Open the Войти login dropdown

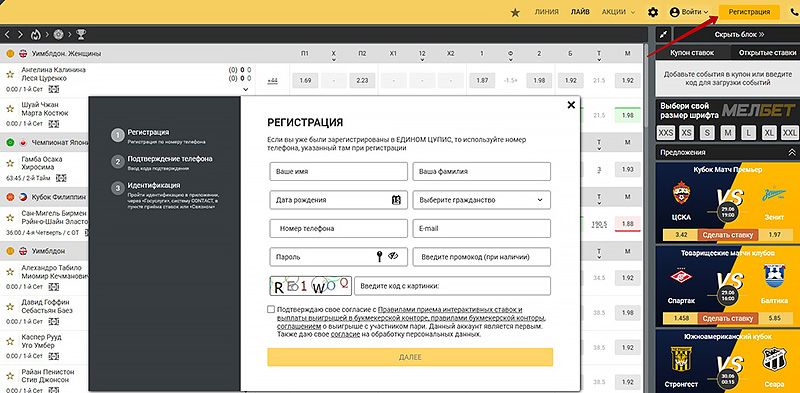[689, 12]
